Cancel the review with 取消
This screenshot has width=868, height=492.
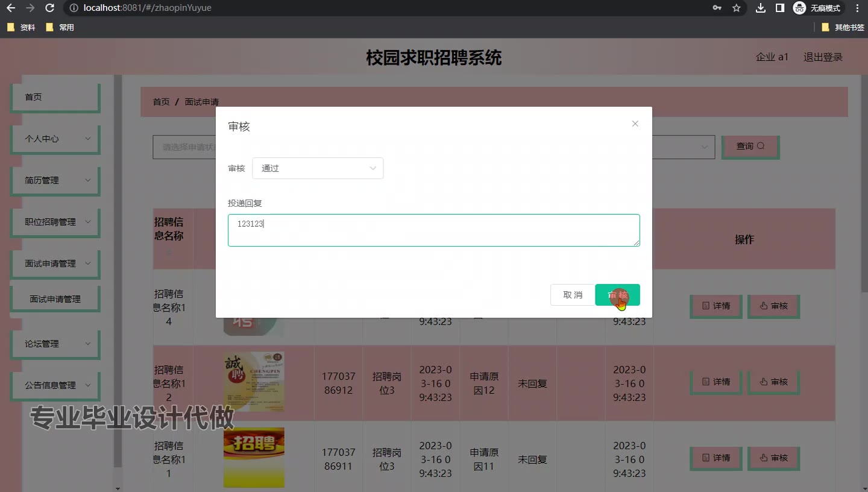(573, 295)
